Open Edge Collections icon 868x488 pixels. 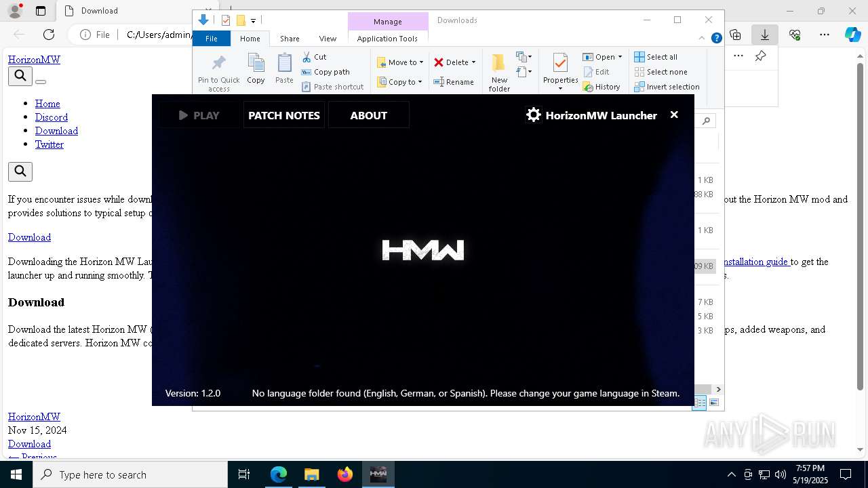click(x=735, y=35)
